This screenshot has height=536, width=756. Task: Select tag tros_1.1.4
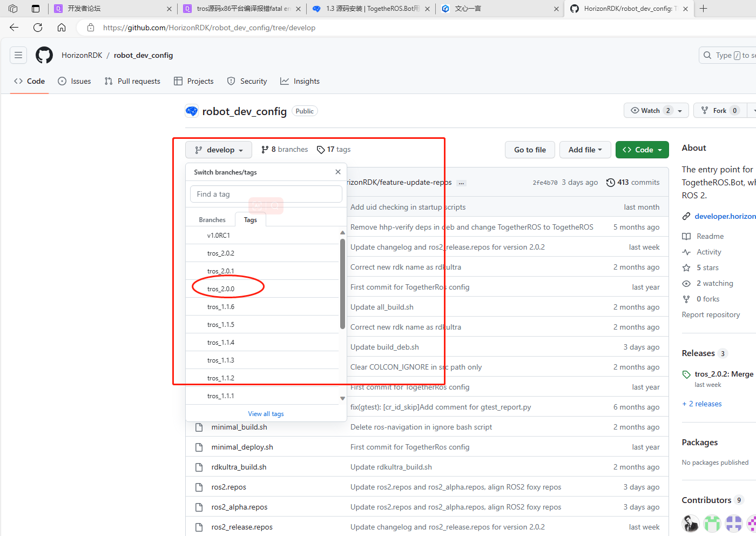(262, 343)
